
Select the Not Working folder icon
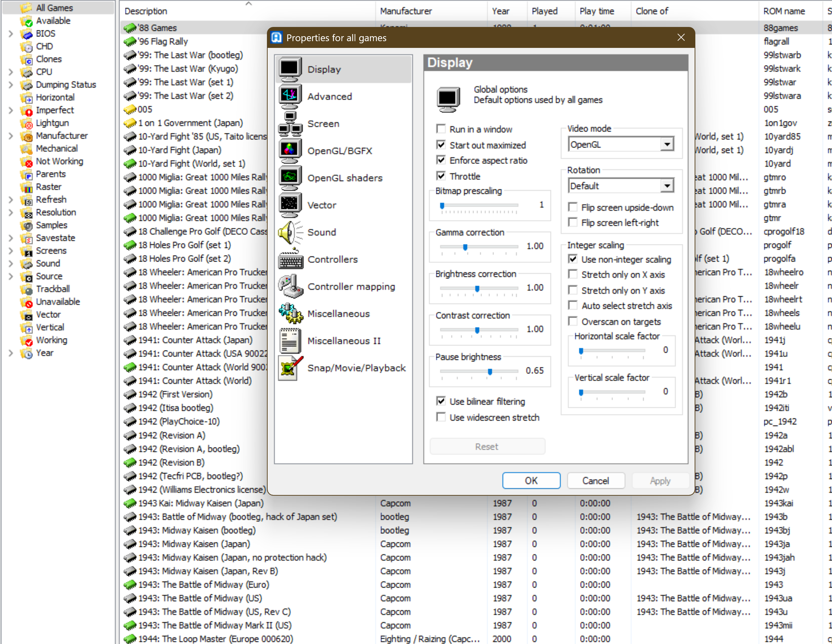26,161
